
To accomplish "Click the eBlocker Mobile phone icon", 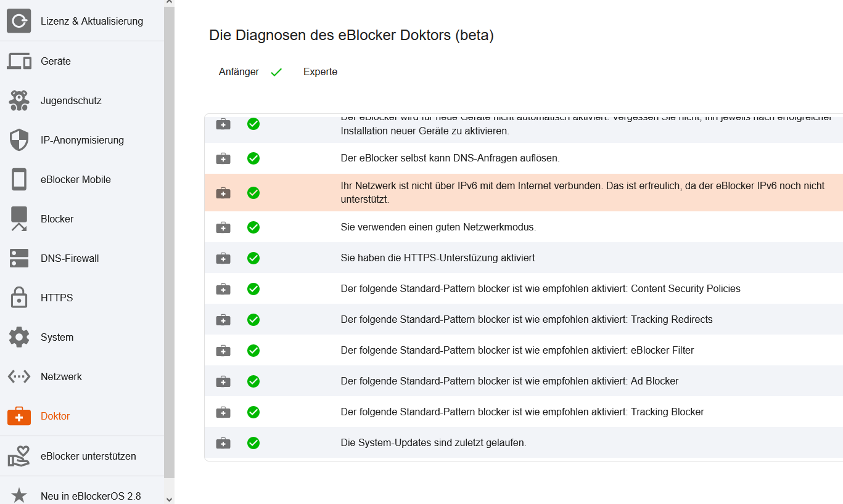I will pyautogui.click(x=19, y=179).
